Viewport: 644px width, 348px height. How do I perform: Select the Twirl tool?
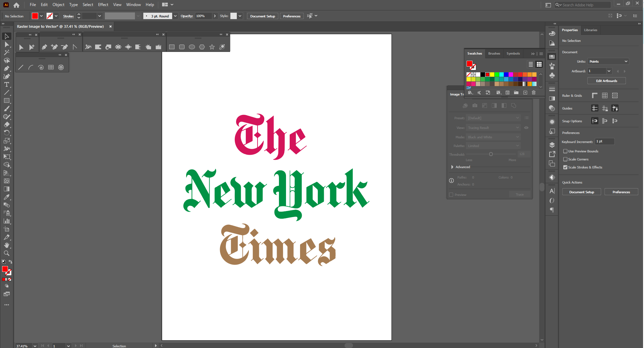(108, 47)
